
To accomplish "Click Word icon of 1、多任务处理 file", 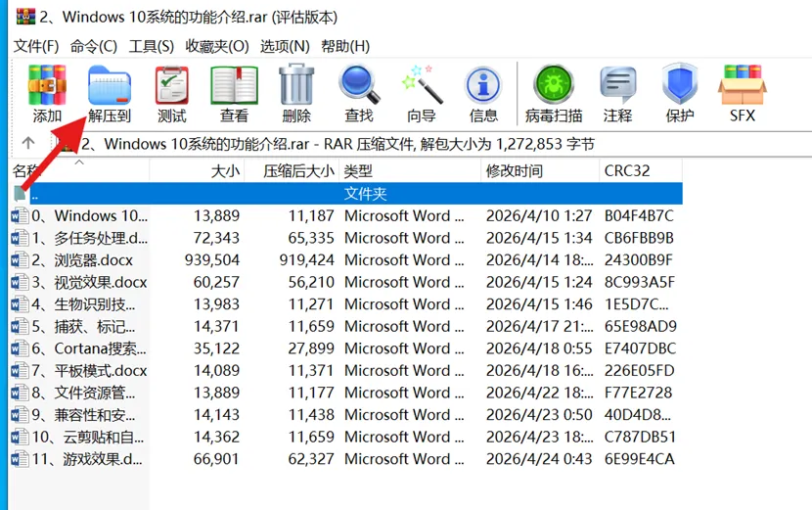I will coord(20,238).
